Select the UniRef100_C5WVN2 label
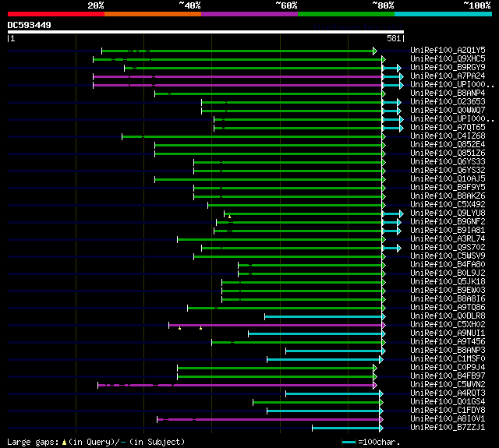Screen dimensions: 499x448 coord(448,385)
